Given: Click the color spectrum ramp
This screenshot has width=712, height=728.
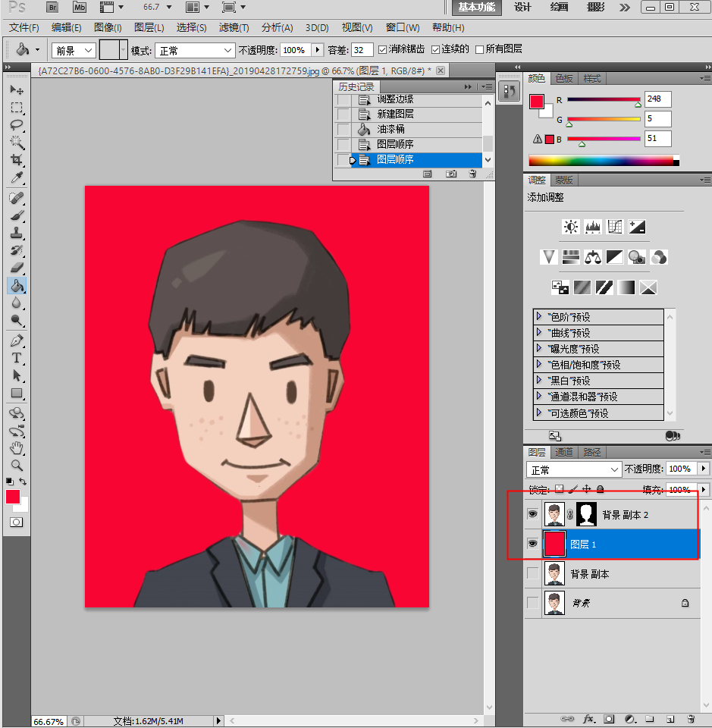Looking at the screenshot, I should coord(604,161).
